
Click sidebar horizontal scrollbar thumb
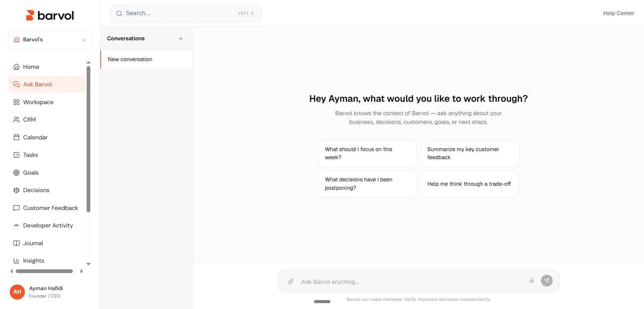tap(44, 271)
